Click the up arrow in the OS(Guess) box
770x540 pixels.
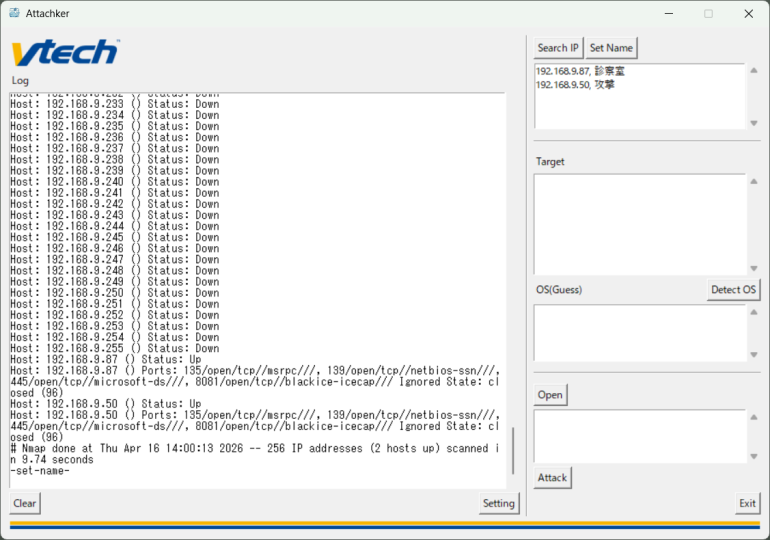(753, 312)
